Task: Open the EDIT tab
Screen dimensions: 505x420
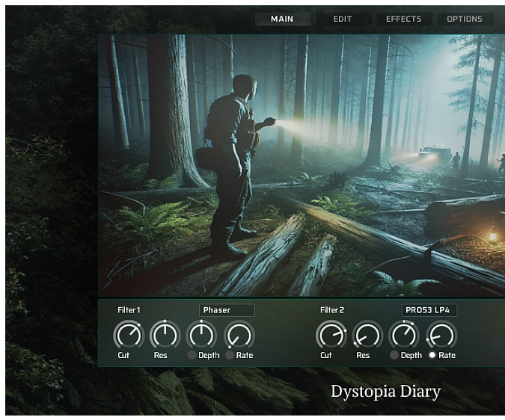Action: (343, 19)
